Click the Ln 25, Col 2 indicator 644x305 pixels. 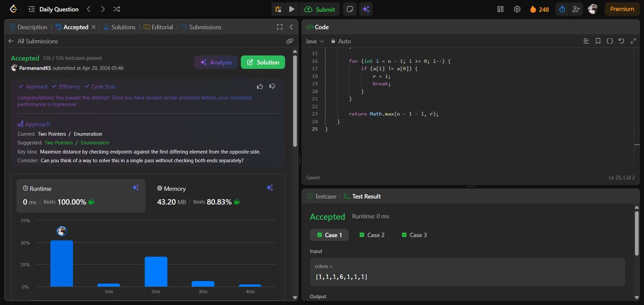click(621, 177)
